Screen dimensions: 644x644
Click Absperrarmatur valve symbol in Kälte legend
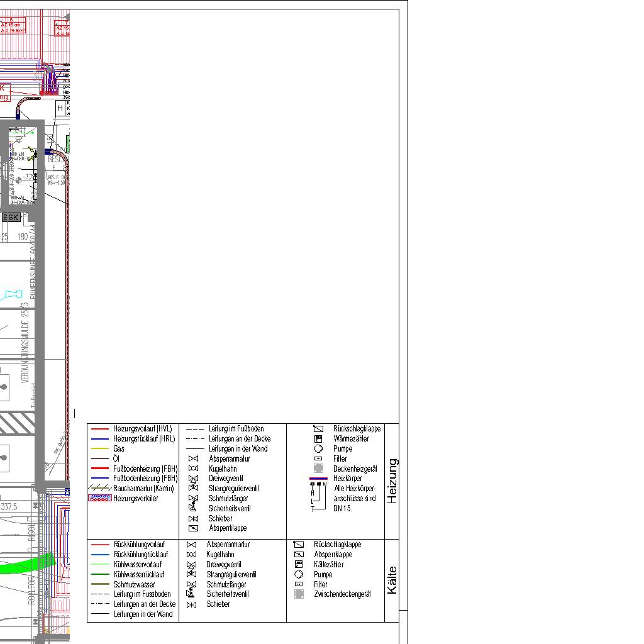point(191,545)
